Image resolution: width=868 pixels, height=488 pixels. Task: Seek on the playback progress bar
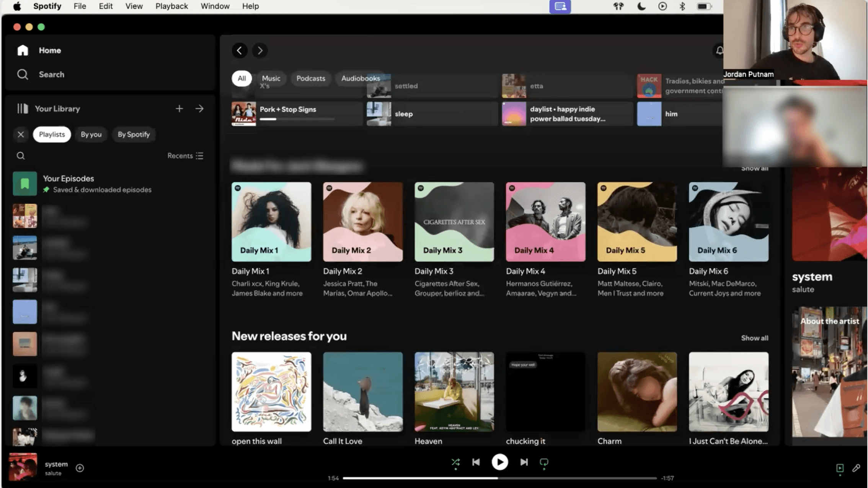point(499,478)
